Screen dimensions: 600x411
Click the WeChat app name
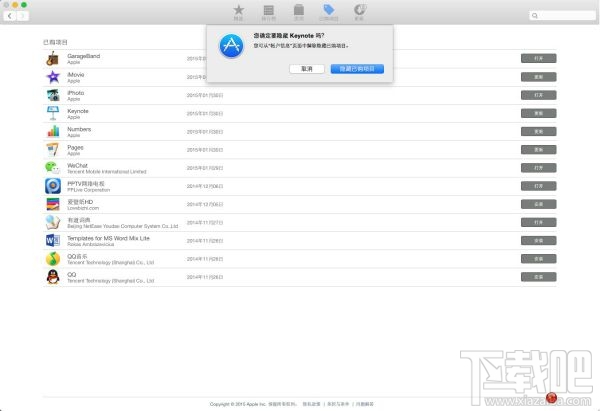(77, 165)
